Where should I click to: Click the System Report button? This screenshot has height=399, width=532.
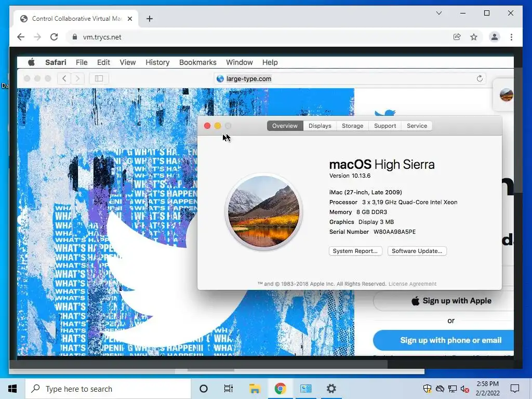(355, 251)
